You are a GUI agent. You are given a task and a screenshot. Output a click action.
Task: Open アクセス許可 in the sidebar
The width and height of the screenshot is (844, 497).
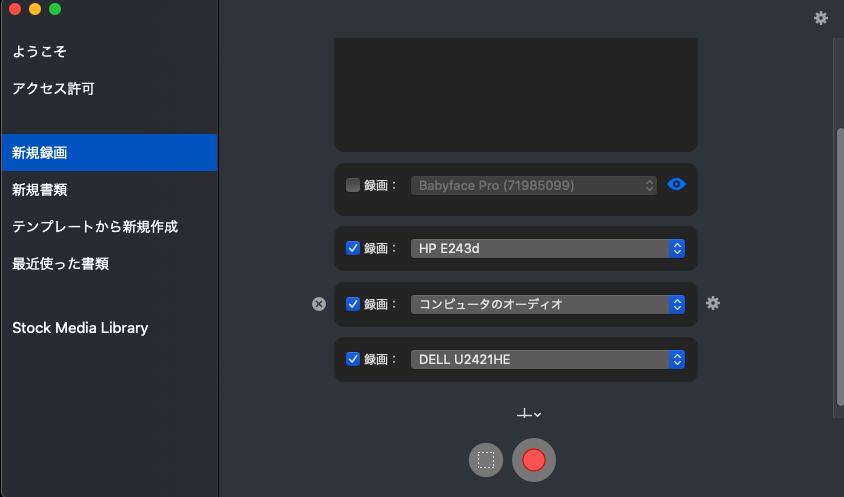click(53, 89)
